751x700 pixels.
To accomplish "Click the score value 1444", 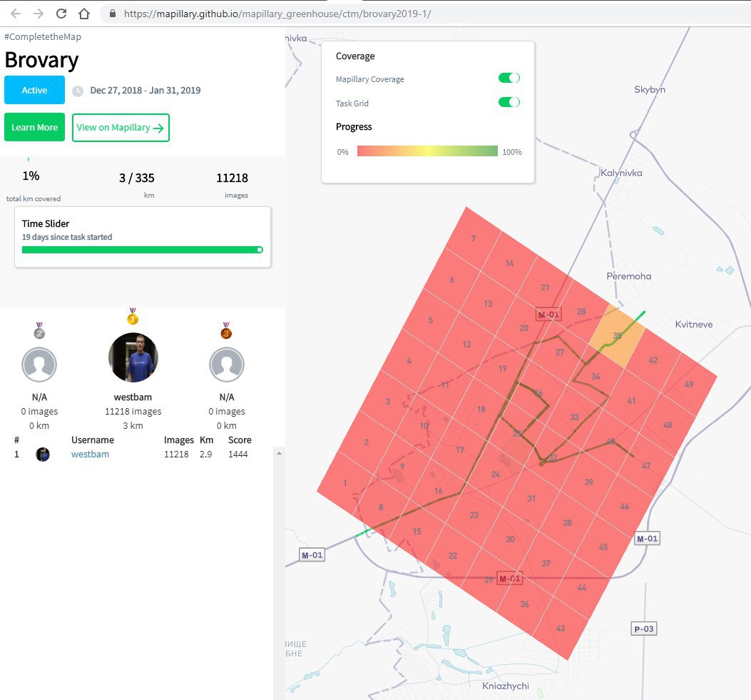I will pyautogui.click(x=238, y=455).
